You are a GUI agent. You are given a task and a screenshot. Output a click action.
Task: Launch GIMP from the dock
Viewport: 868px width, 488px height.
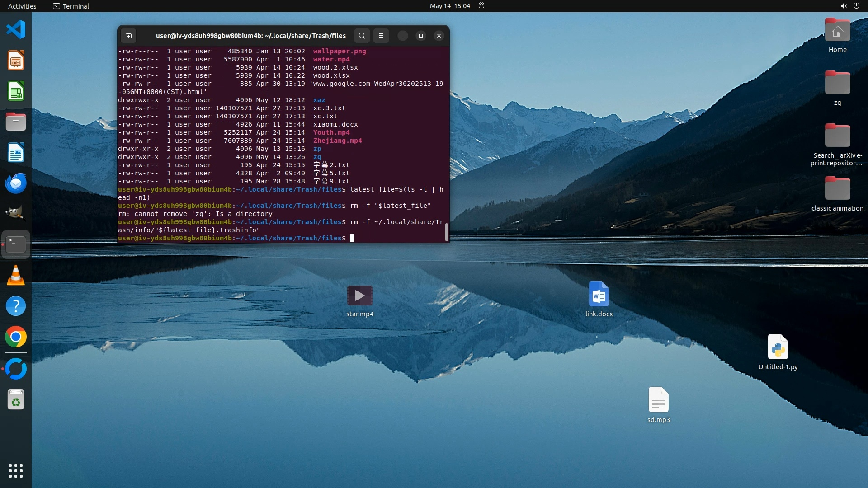[16, 213]
